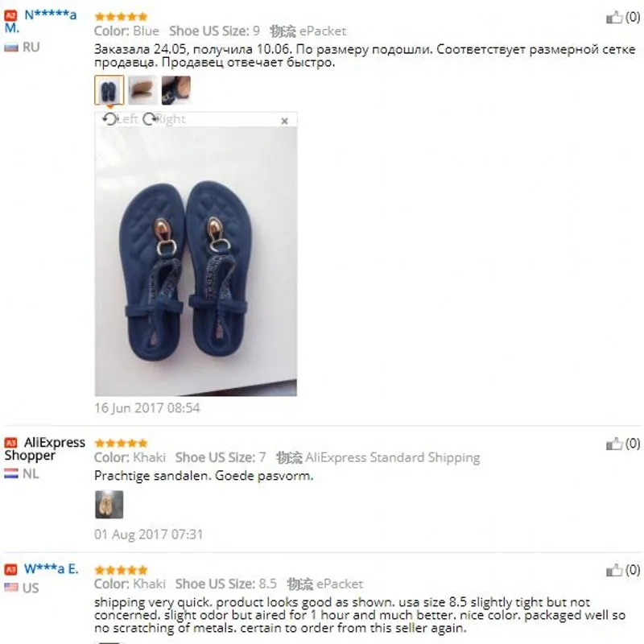Click the US flag icon next to US
This screenshot has height=644, width=644.
pos(11,588)
